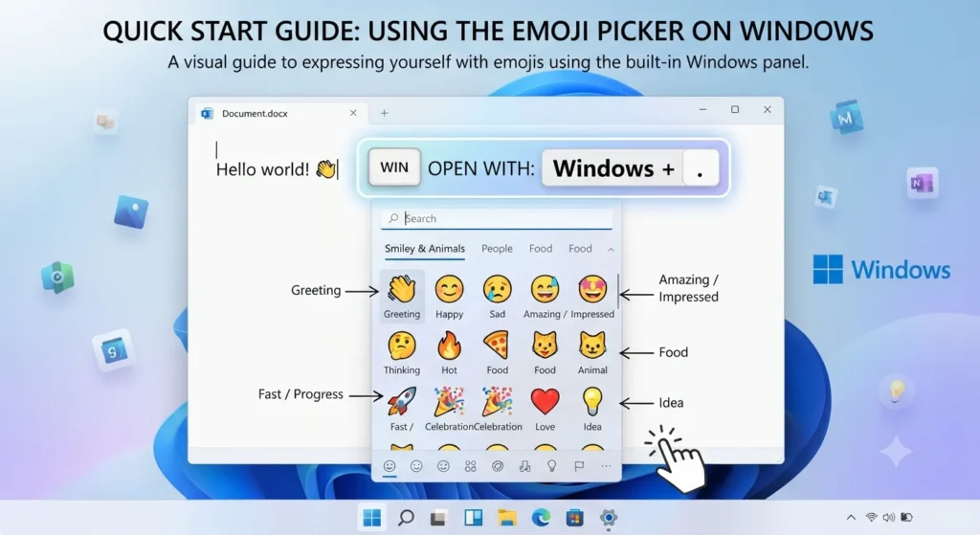Screen dimensions: 980x535
Task: Open the Start menu on the taskbar
Action: [372, 518]
